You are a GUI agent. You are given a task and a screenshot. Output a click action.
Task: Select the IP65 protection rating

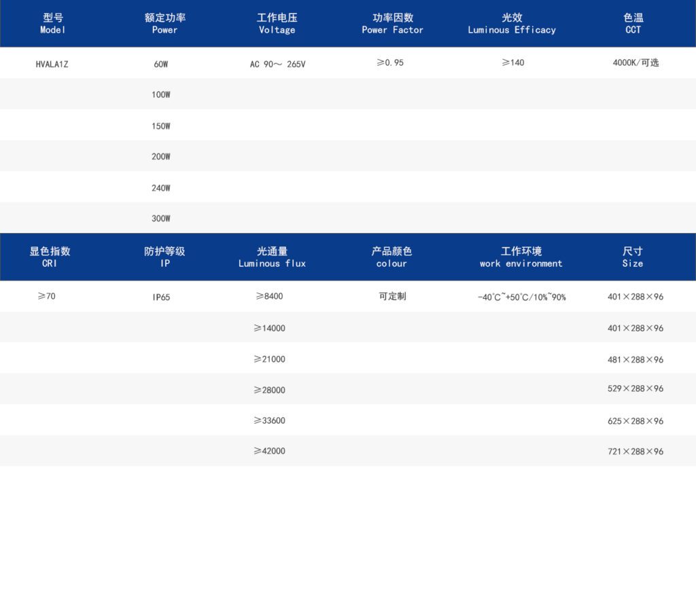click(x=161, y=297)
